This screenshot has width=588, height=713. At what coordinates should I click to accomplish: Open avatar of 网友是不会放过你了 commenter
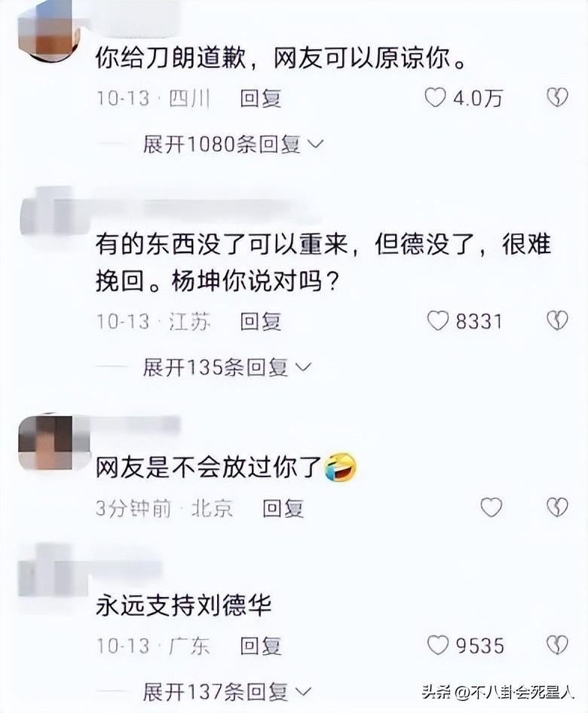[x=54, y=442]
